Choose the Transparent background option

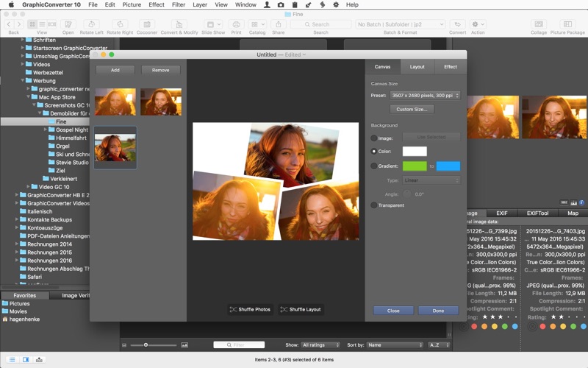point(374,205)
